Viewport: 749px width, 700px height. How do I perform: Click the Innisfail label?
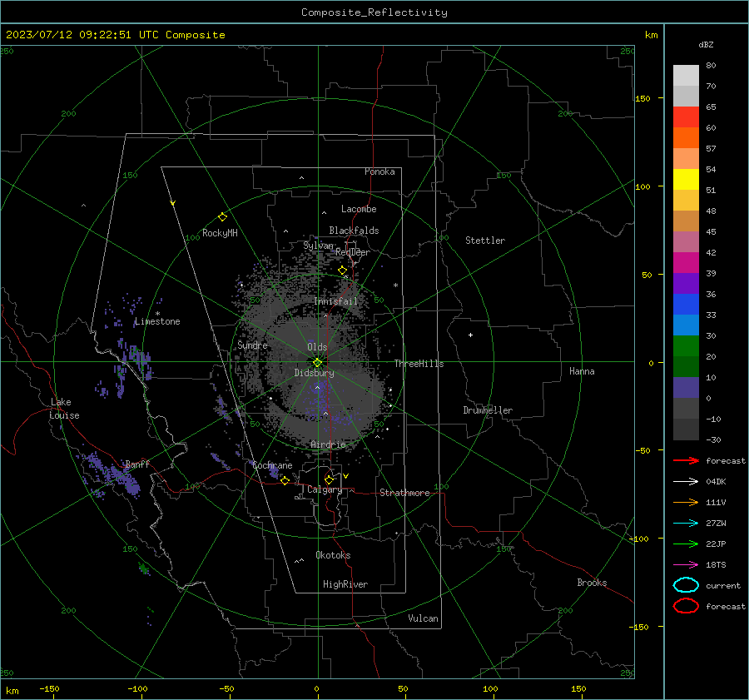pos(335,301)
